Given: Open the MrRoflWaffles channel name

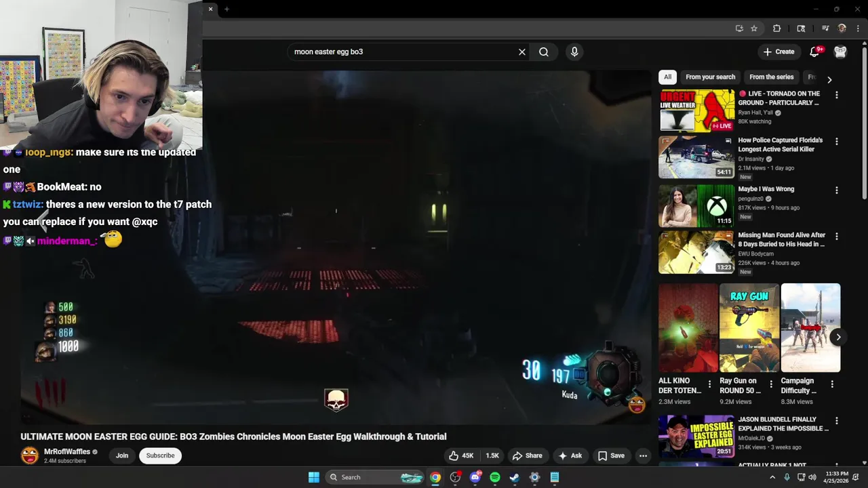Looking at the screenshot, I should 67,452.
